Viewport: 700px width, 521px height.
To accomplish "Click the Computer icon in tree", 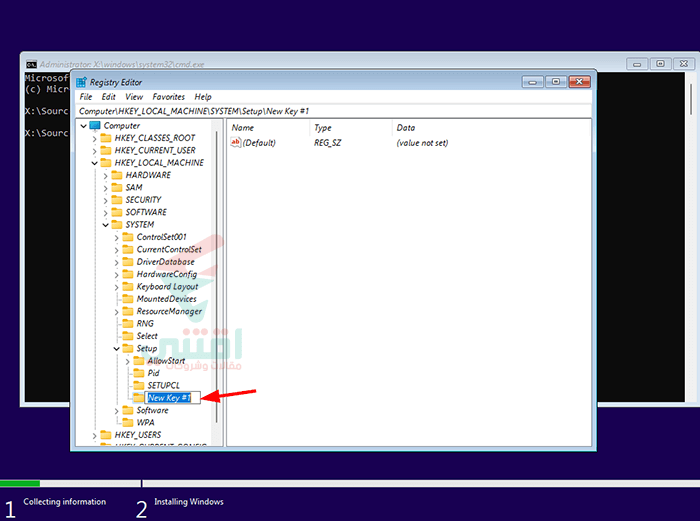I will (95, 125).
